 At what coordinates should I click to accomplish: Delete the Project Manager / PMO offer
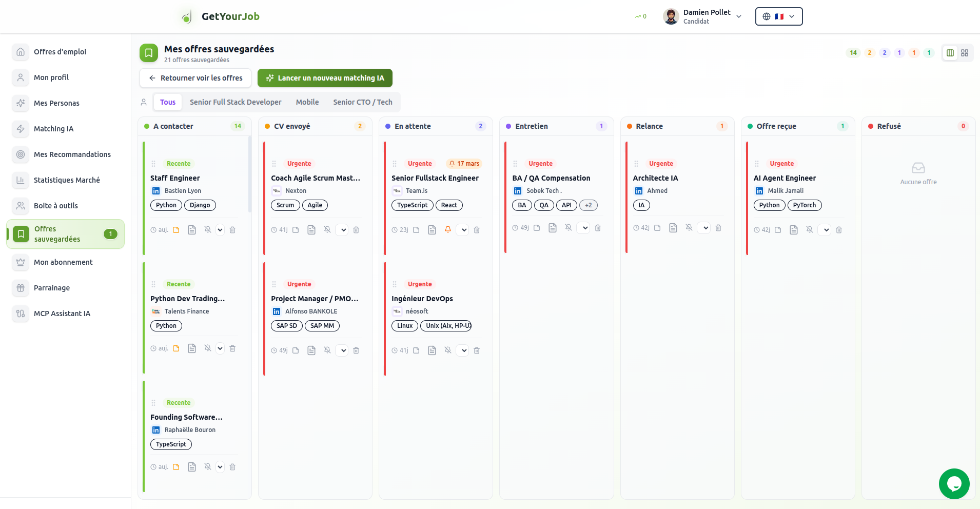pyautogui.click(x=356, y=350)
